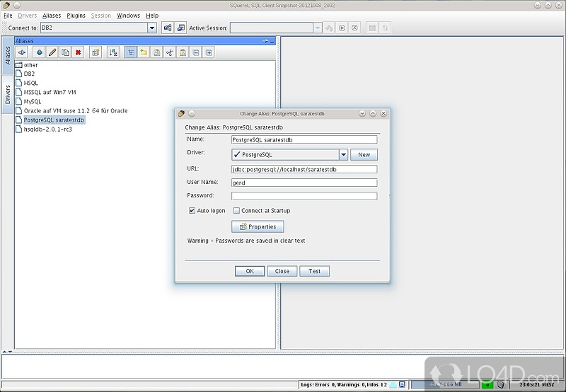Click the Properties button in dialog
This screenshot has width=566, height=392.
[x=258, y=226]
